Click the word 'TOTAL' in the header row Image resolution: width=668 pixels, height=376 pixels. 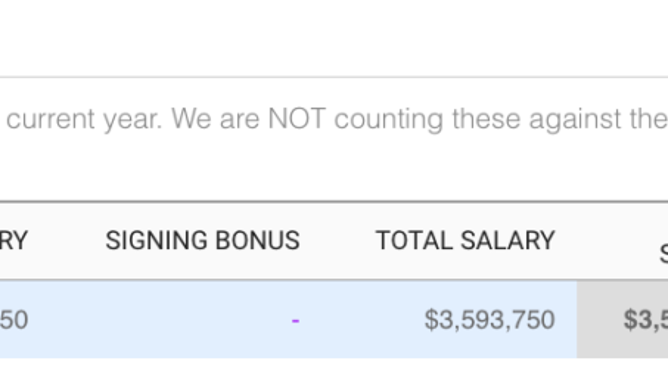pyautogui.click(x=414, y=241)
